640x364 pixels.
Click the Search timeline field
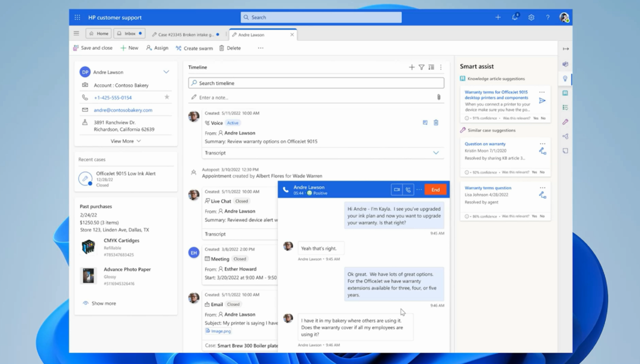pos(316,83)
